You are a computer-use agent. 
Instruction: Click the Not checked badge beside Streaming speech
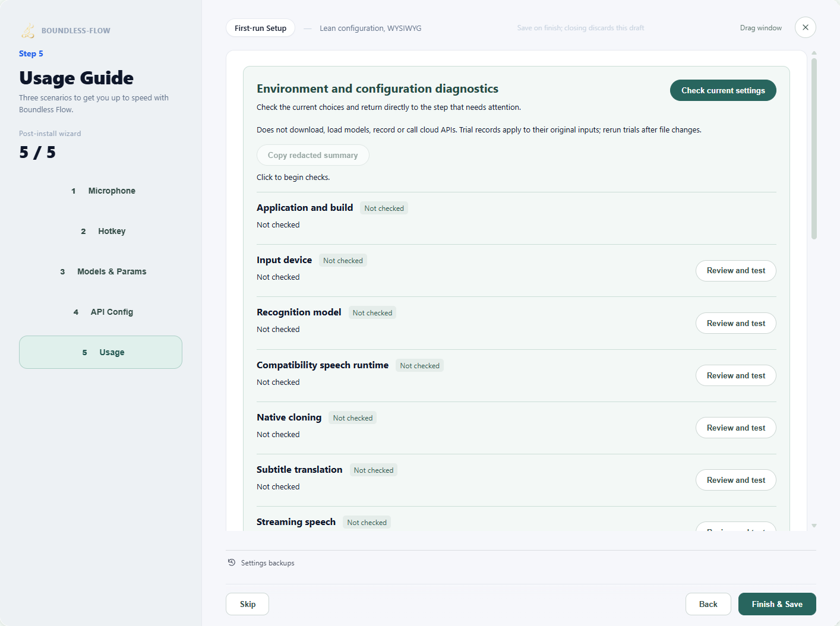pyautogui.click(x=367, y=523)
